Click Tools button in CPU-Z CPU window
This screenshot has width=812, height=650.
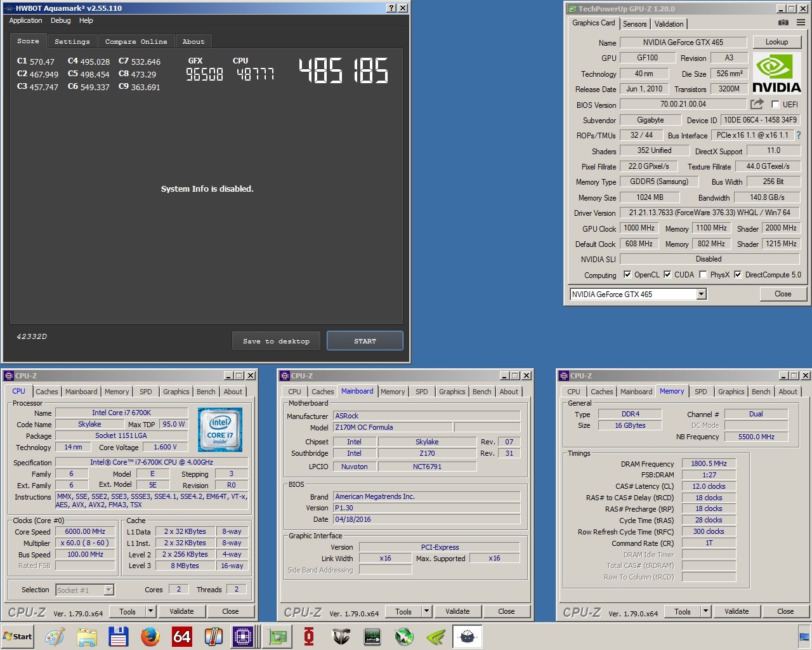pyautogui.click(x=128, y=611)
